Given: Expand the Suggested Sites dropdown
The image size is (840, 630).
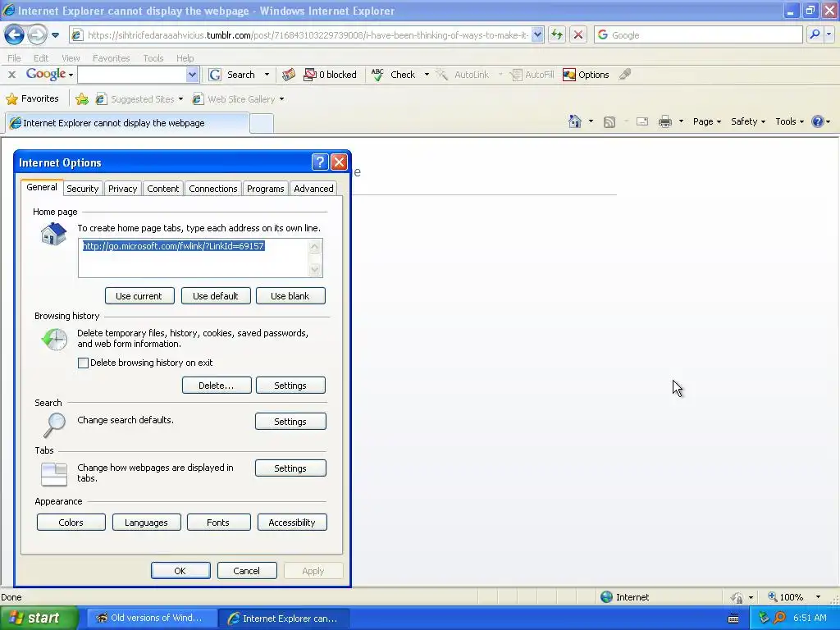Looking at the screenshot, I should pyautogui.click(x=180, y=99).
